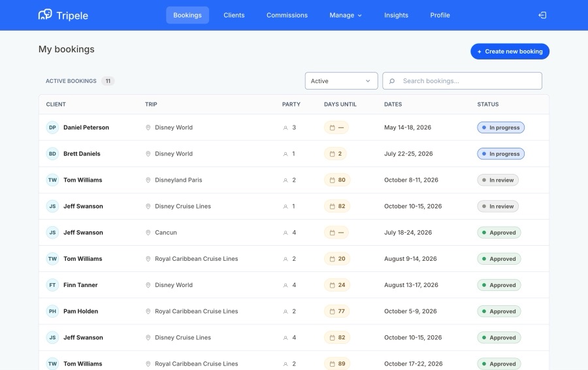Click In review status in Disneyland Paris row
The height and width of the screenshot is (370, 588).
(498, 180)
